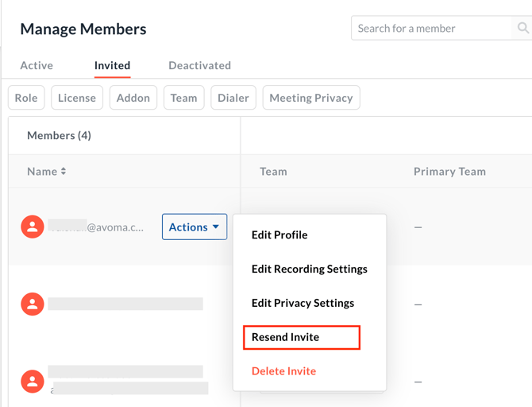
Task: Open the License filter
Action: [77, 98]
